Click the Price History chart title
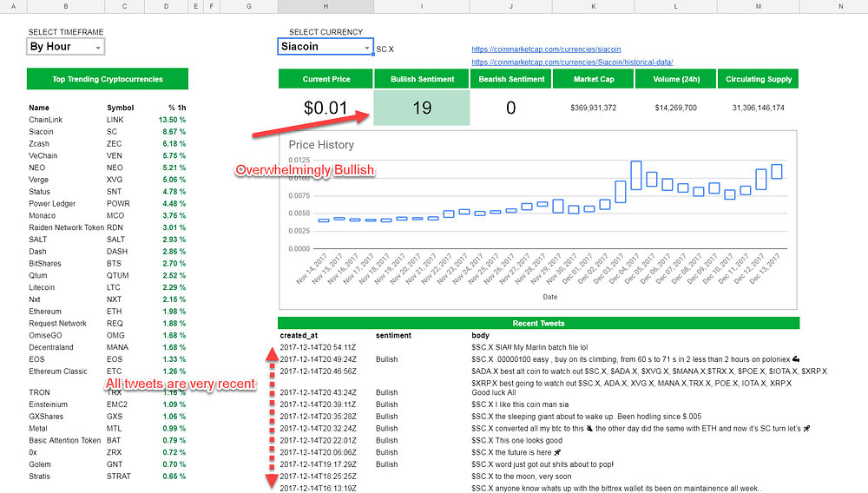The image size is (868, 493). coord(321,144)
